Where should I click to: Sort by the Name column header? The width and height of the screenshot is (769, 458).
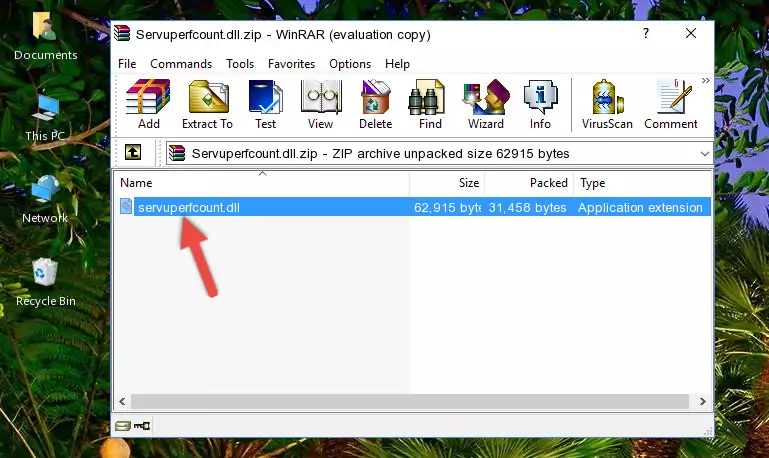[x=262, y=183]
